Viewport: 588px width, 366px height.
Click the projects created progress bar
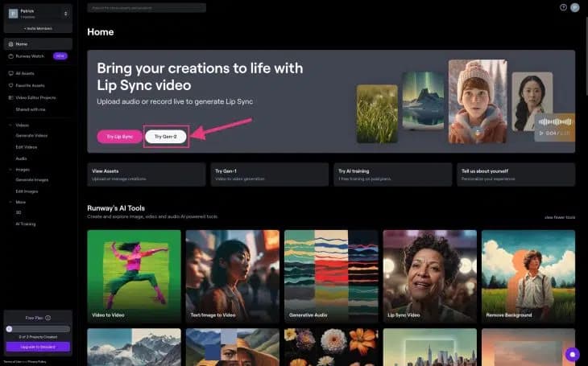(x=38, y=329)
